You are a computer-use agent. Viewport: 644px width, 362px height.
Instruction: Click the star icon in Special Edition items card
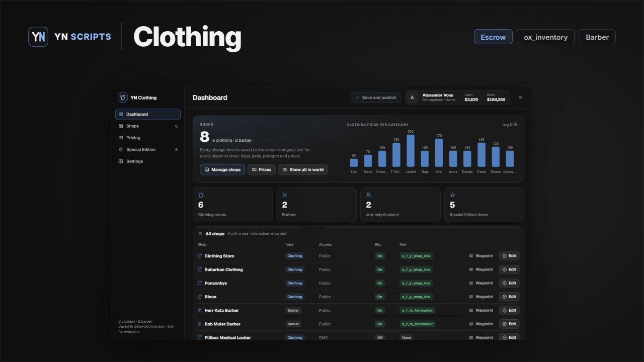(x=452, y=195)
